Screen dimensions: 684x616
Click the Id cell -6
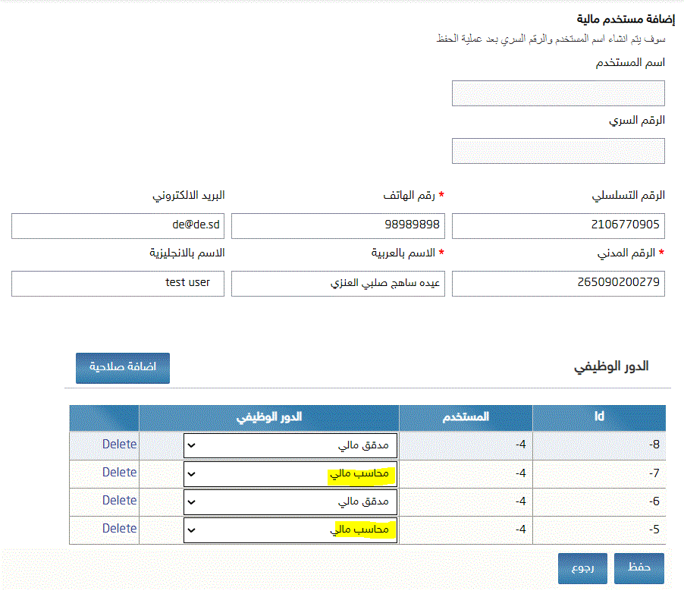tap(599, 501)
